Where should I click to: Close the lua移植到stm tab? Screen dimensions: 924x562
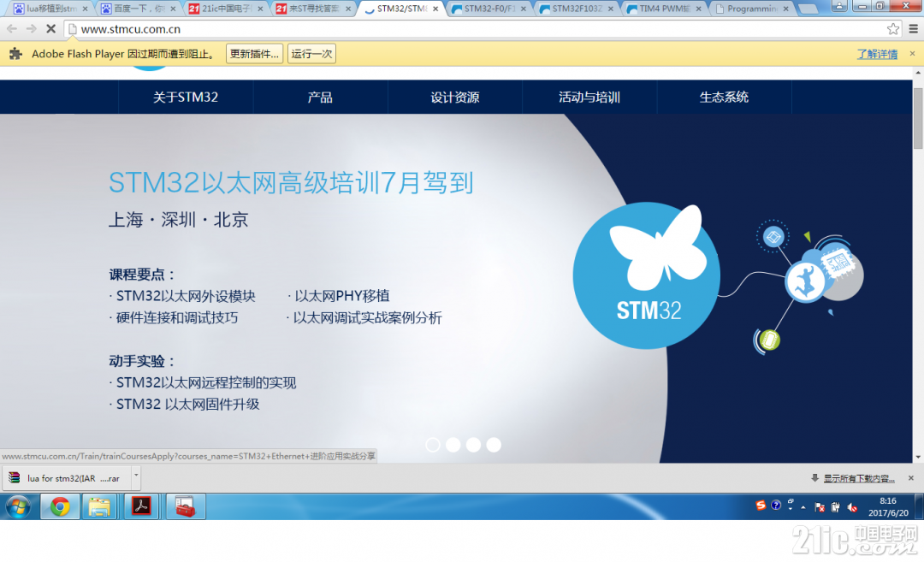[x=86, y=9]
